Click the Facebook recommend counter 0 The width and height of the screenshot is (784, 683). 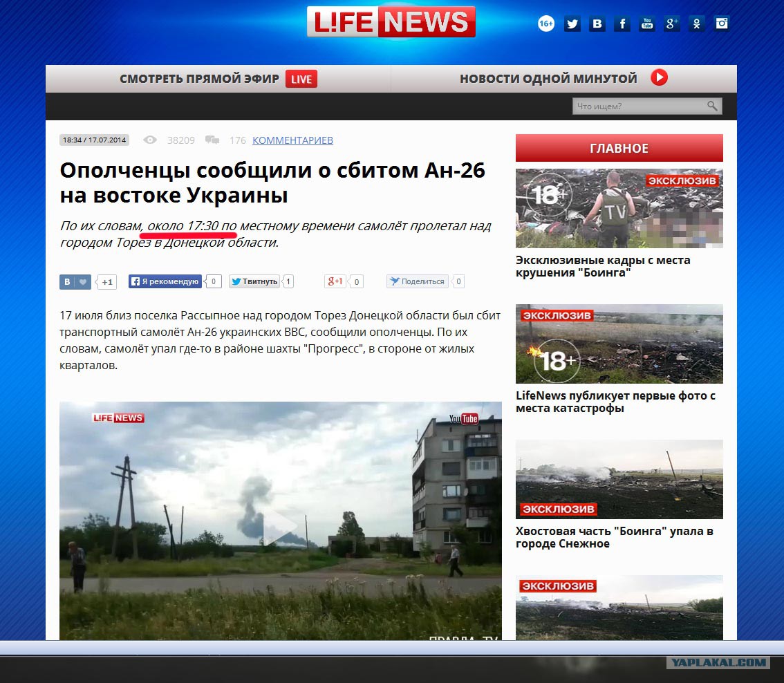tap(214, 281)
